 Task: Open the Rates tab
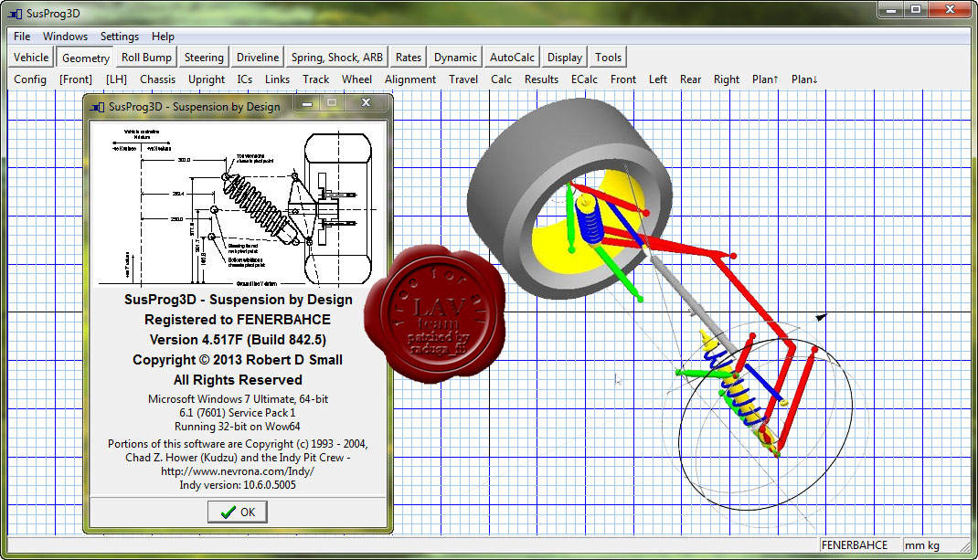point(409,58)
